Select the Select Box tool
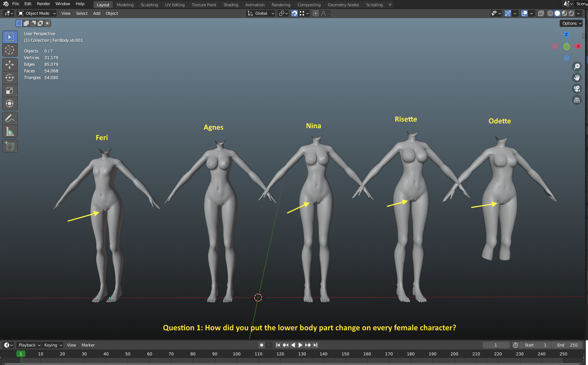This screenshot has height=365, width=588. coord(10,37)
